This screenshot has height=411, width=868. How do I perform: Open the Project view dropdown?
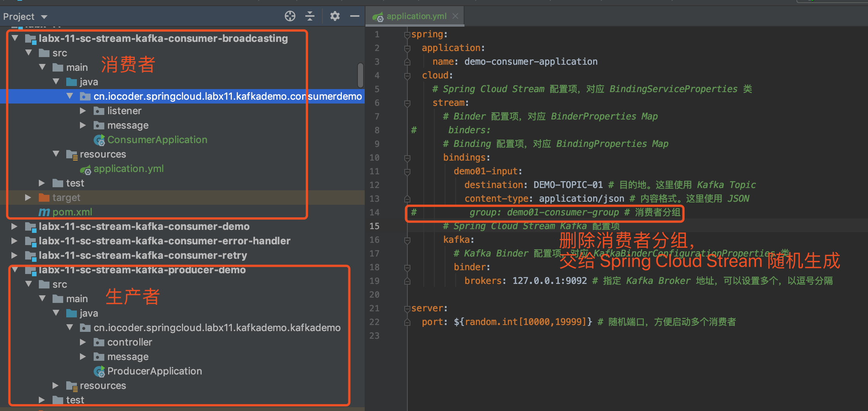pyautogui.click(x=44, y=17)
